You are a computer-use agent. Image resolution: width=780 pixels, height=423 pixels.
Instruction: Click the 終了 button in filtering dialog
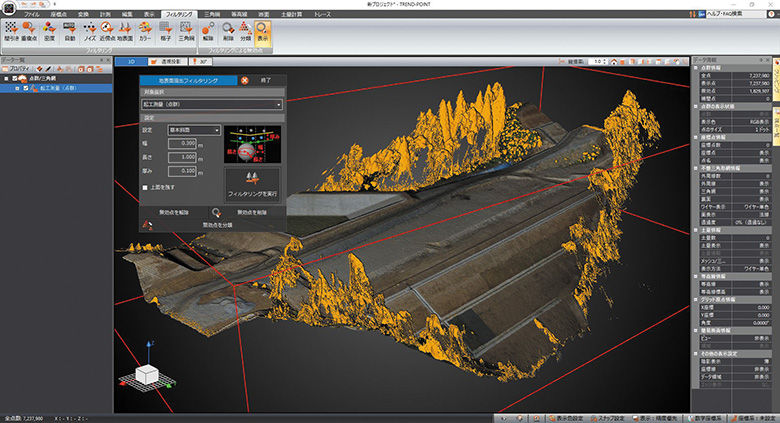click(x=266, y=80)
